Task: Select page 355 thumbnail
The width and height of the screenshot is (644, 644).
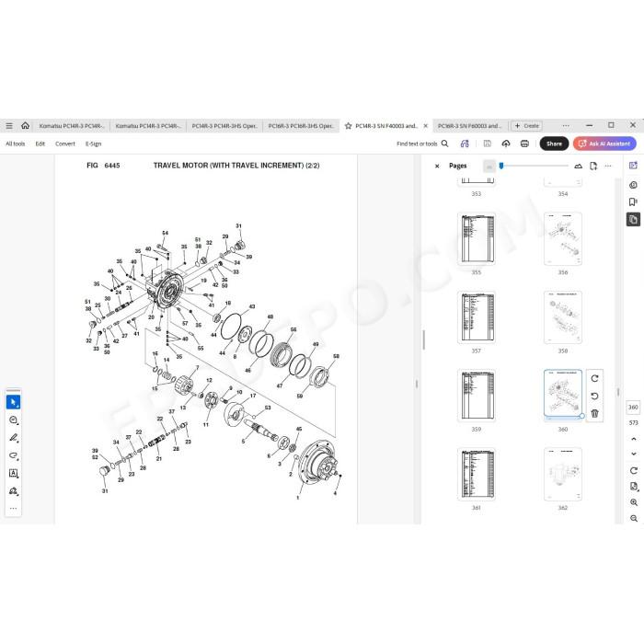Action: coord(476,238)
